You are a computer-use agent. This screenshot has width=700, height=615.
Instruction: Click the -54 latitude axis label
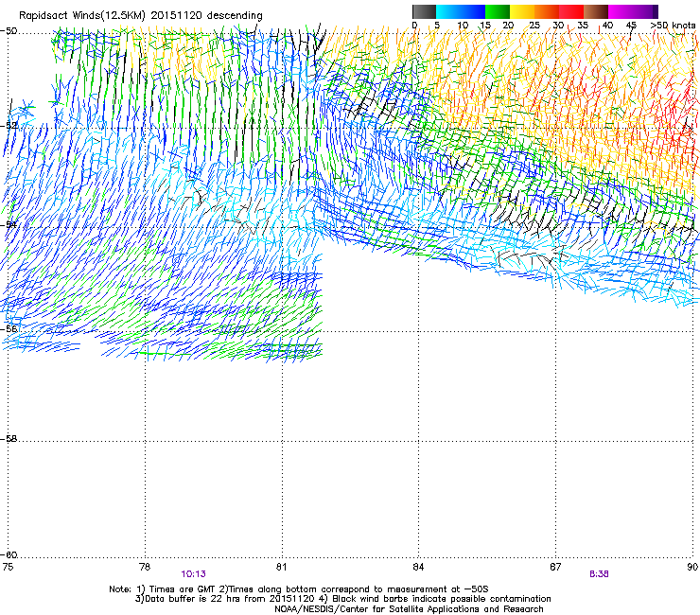tap(9, 224)
